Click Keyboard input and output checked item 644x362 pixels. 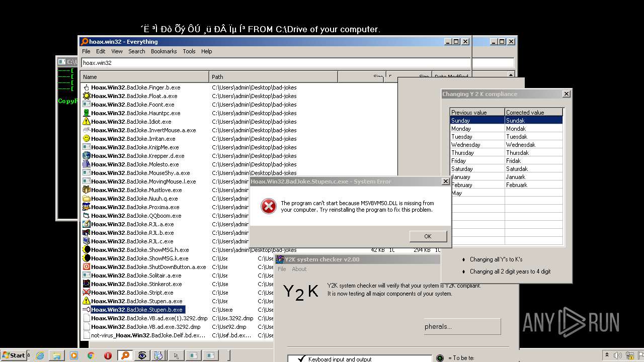(x=340, y=359)
